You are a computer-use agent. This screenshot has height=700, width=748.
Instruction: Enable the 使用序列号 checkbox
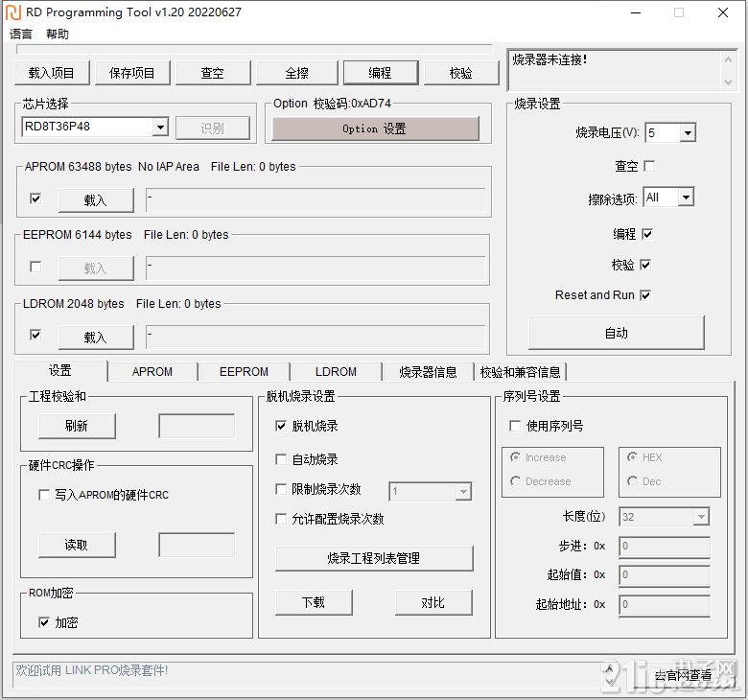[515, 426]
